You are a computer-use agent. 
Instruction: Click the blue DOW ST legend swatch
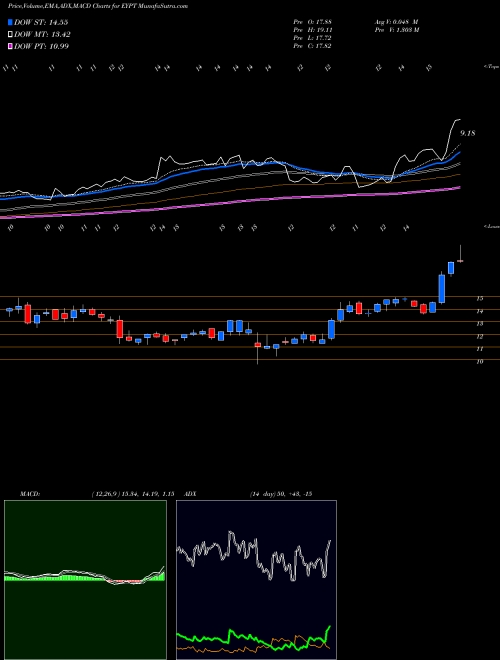pos(10,22)
